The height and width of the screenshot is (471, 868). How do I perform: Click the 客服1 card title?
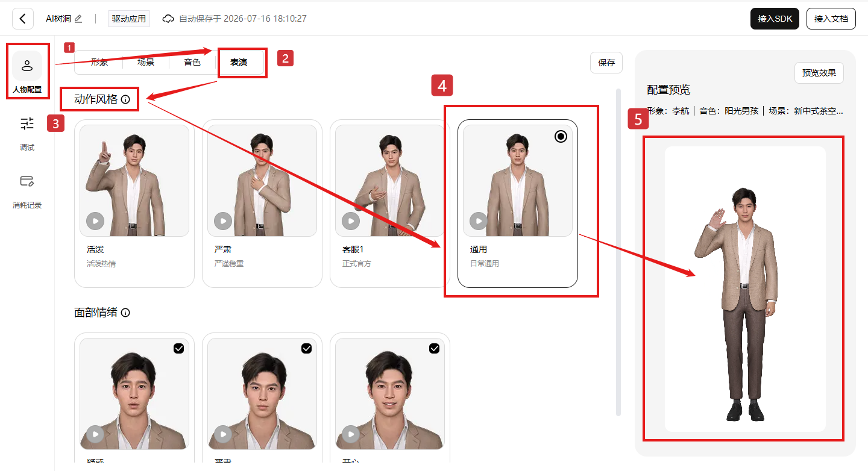(354, 249)
